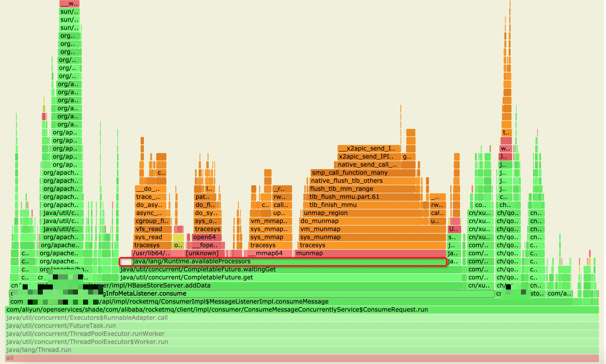This screenshot has height=364, width=606.
Task: Click the orange t.. frame in tall spike
Action: coord(507,132)
